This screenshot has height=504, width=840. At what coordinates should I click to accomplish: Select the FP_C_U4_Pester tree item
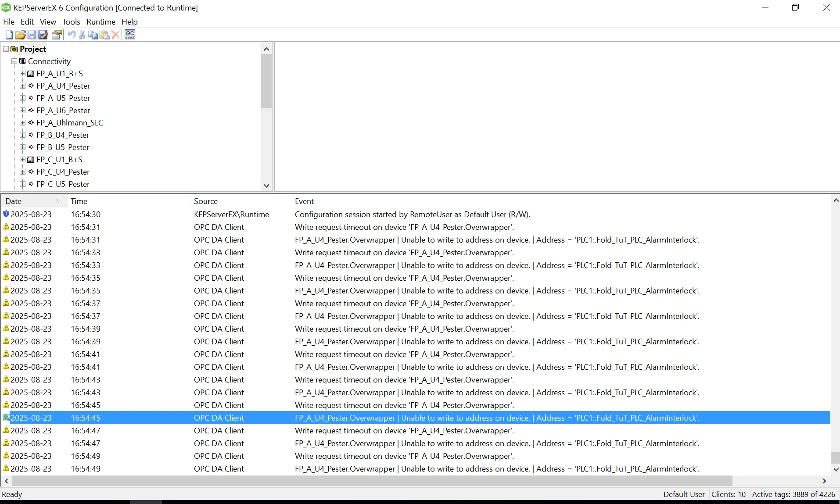tap(63, 172)
